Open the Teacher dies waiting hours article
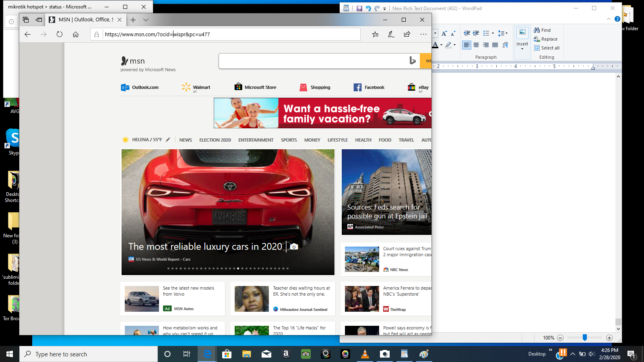Viewport: 644px width, 362px height. [x=284, y=299]
